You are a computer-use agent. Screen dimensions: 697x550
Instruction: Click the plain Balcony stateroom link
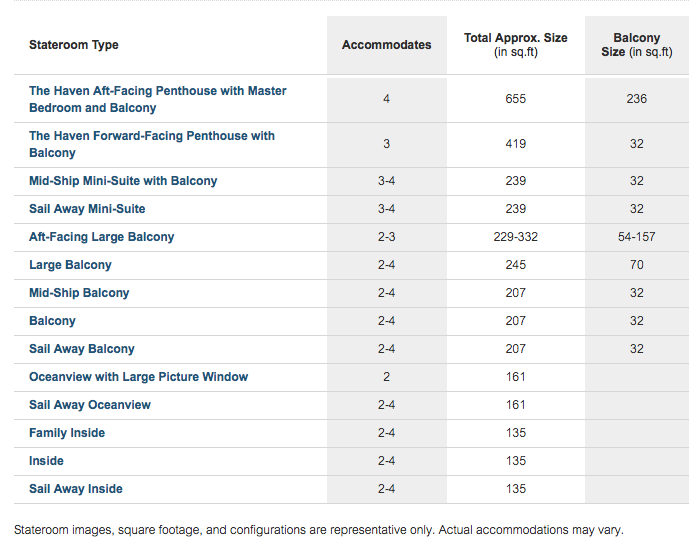[52, 321]
